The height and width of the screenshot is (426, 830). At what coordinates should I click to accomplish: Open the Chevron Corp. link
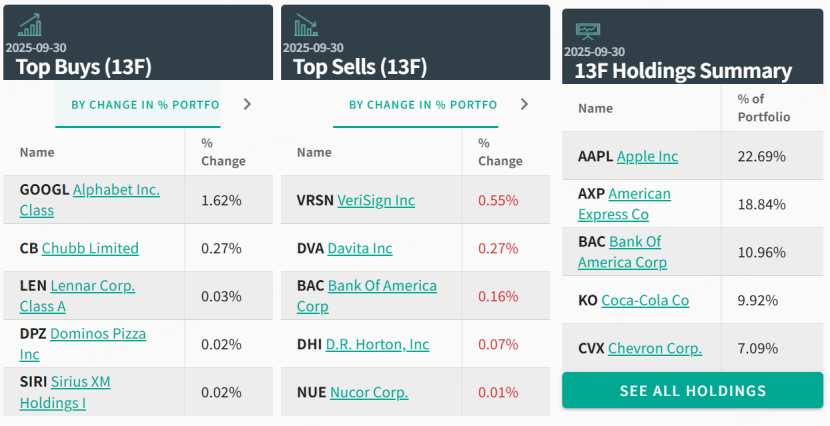(655, 348)
